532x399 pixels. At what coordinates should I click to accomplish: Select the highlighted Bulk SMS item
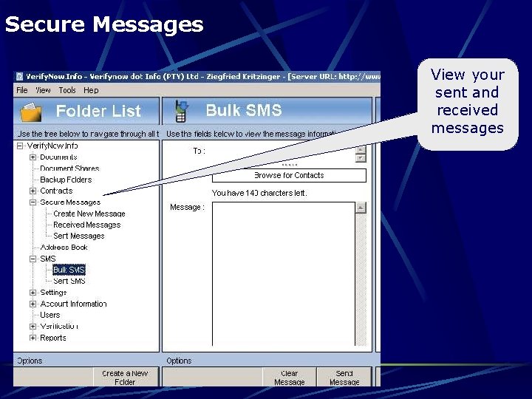(x=69, y=270)
